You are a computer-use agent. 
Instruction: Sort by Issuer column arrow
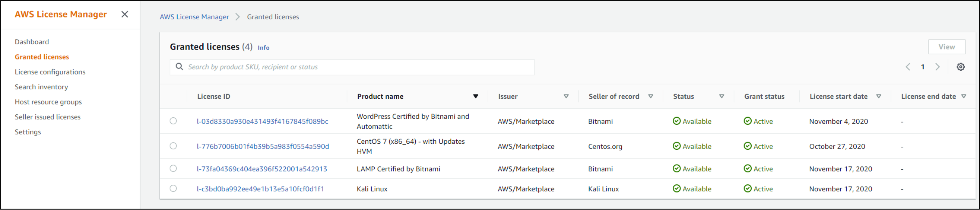click(566, 97)
